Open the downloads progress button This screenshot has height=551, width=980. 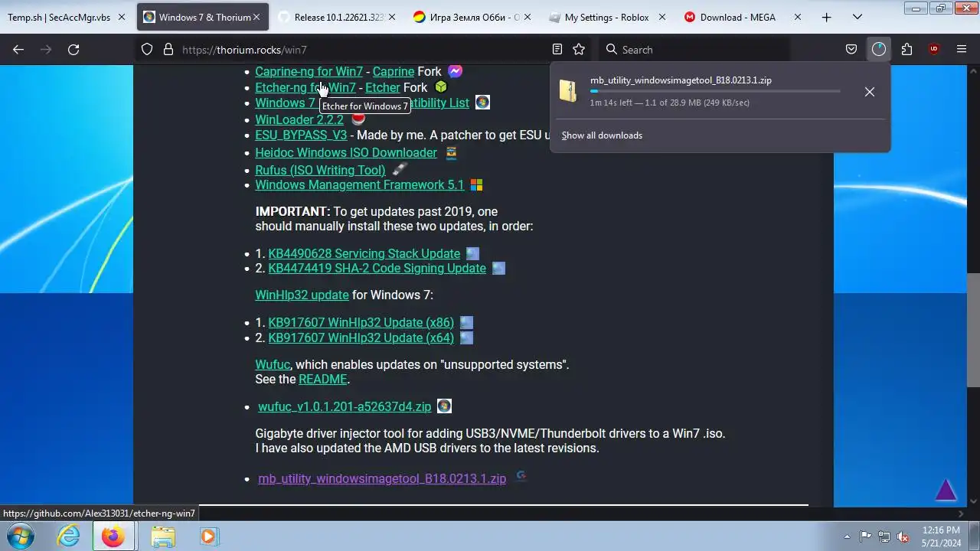[879, 49]
